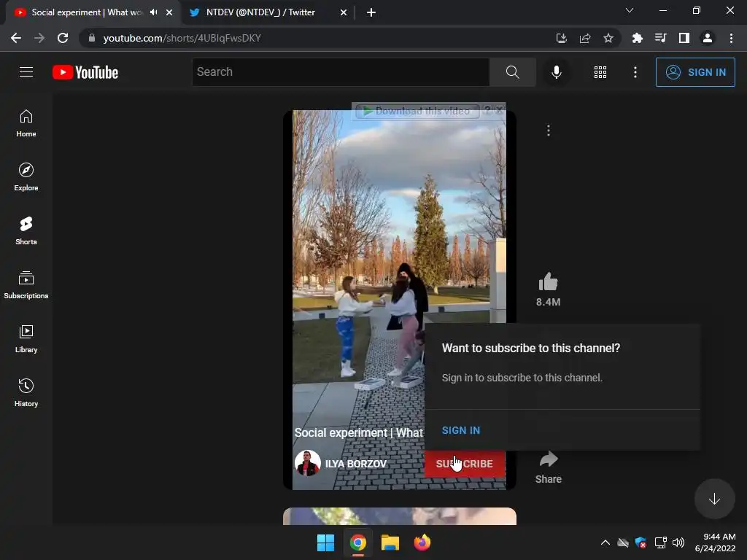Click SIGN IN in subscribe popup

coord(461,430)
